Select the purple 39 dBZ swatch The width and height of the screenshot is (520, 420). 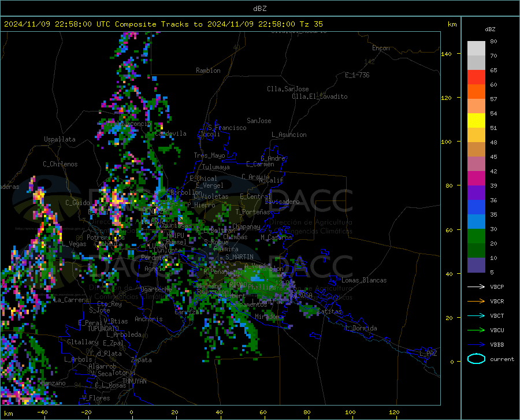476,193
